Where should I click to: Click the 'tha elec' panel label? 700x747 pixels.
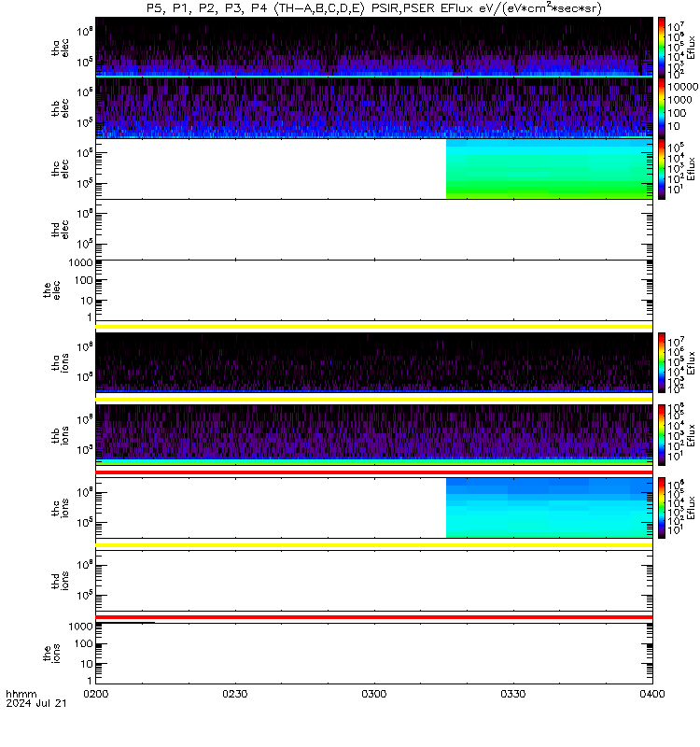pyautogui.click(x=60, y=48)
